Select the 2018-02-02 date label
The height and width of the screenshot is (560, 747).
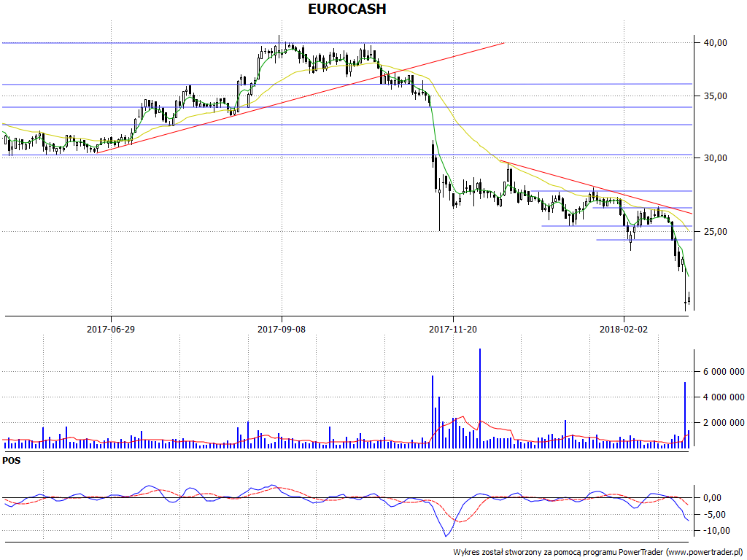[624, 329]
